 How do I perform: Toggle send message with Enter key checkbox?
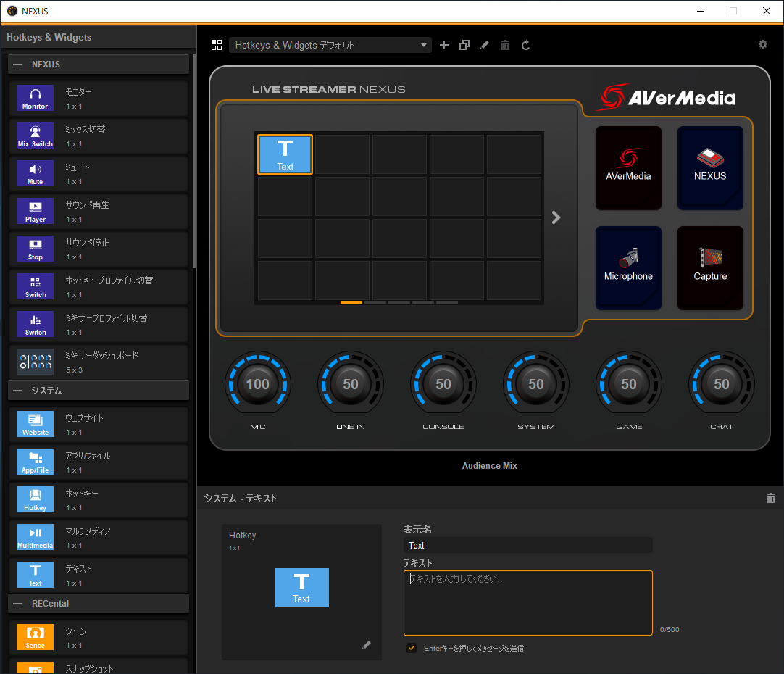(412, 648)
